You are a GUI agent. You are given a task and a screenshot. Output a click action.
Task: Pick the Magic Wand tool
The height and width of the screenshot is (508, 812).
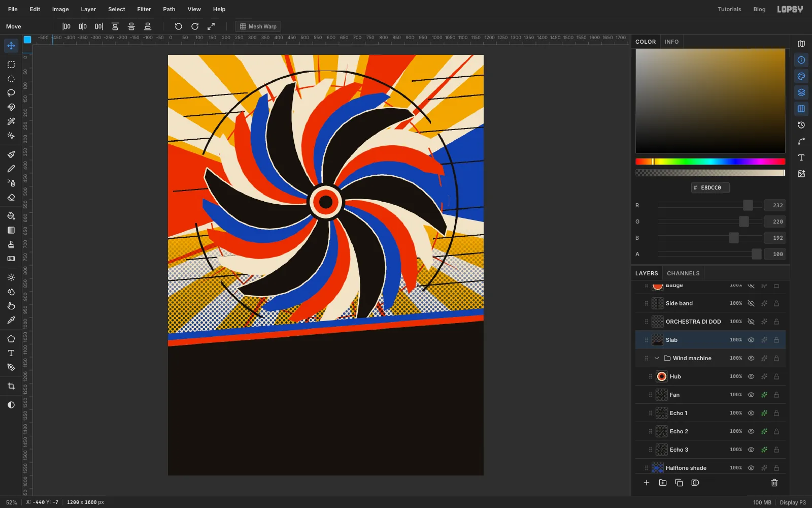click(11, 121)
